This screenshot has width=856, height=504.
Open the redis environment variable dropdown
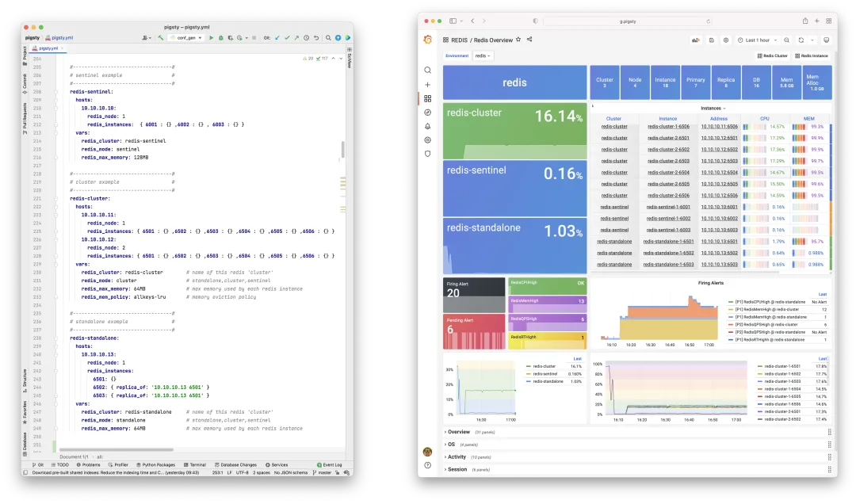point(482,55)
